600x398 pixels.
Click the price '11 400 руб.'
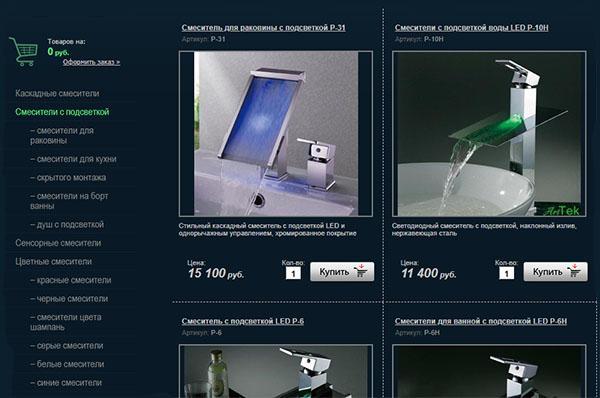[429, 273]
